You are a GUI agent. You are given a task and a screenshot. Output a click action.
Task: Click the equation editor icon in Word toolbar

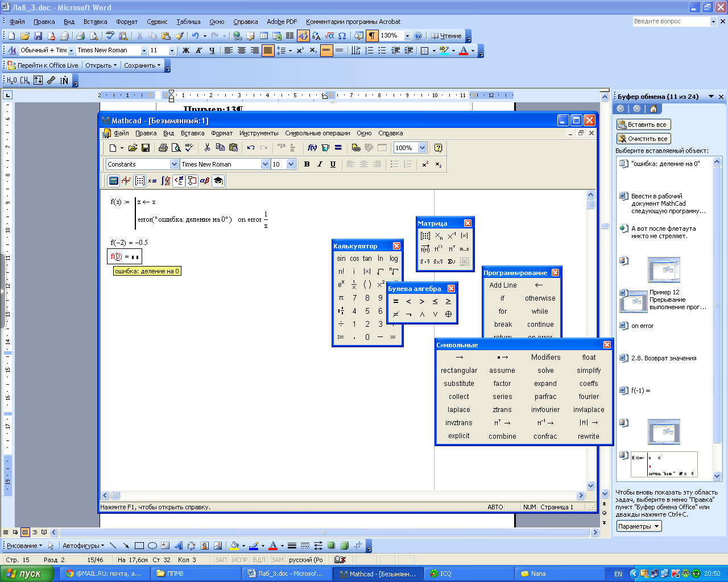click(x=329, y=36)
